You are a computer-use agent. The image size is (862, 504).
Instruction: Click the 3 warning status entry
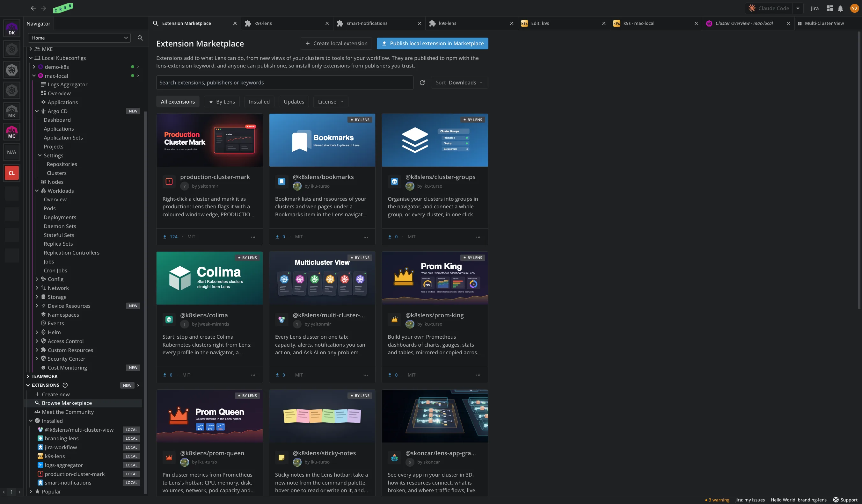(x=717, y=500)
